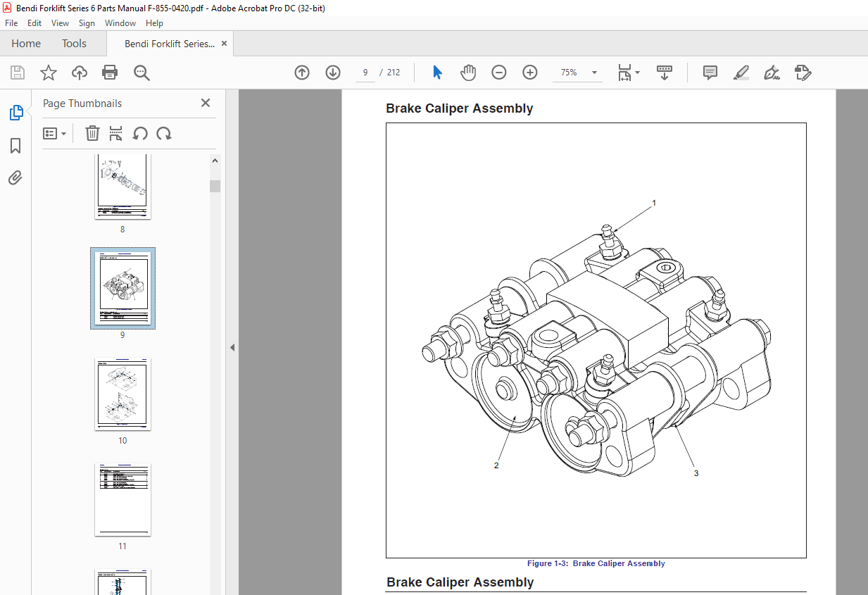Click the thumbnails panel scrollbar thumb
The image size is (868, 595).
(215, 186)
